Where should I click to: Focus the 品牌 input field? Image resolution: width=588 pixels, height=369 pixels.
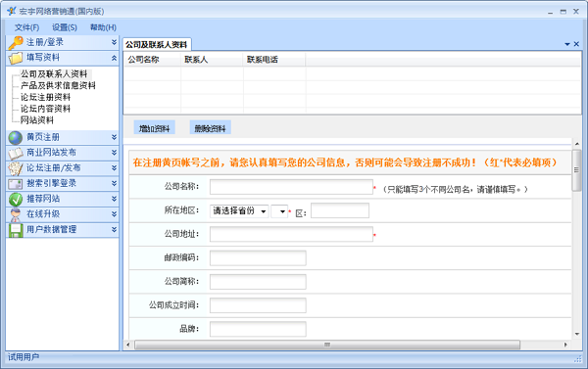pos(258,329)
